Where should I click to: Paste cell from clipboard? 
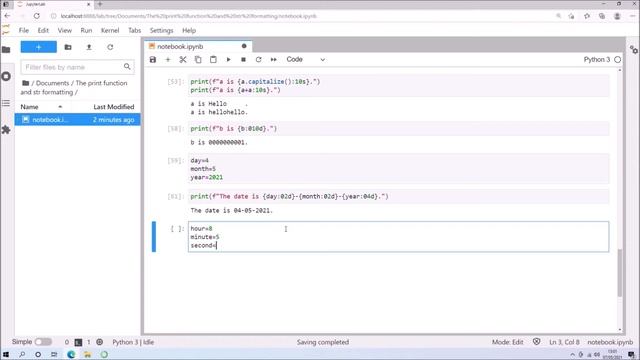pyautogui.click(x=213, y=60)
